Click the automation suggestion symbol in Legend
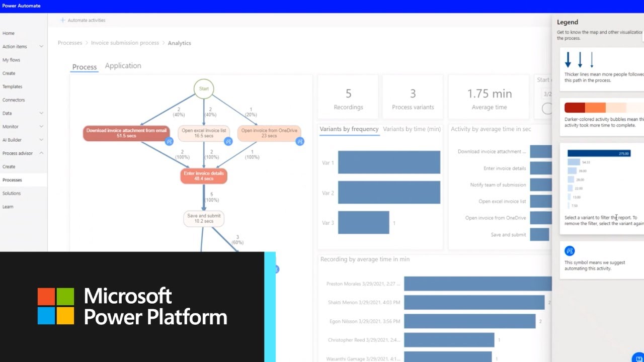The image size is (644, 362). (x=570, y=250)
